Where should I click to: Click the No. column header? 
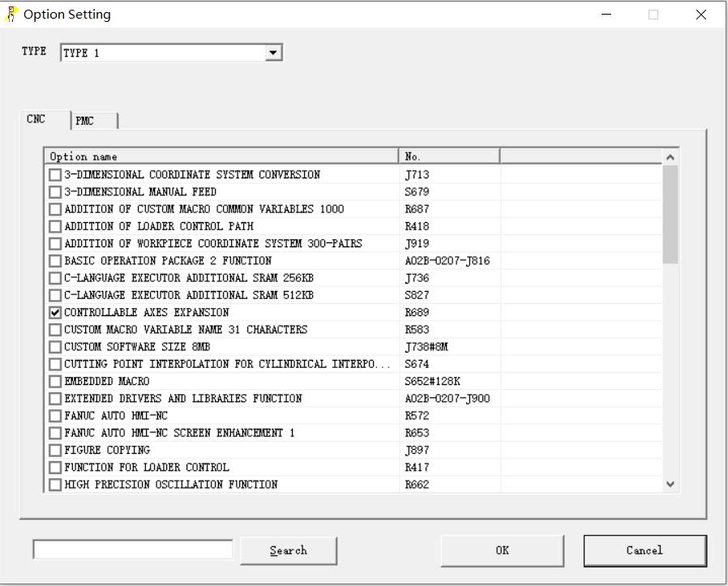point(449,156)
